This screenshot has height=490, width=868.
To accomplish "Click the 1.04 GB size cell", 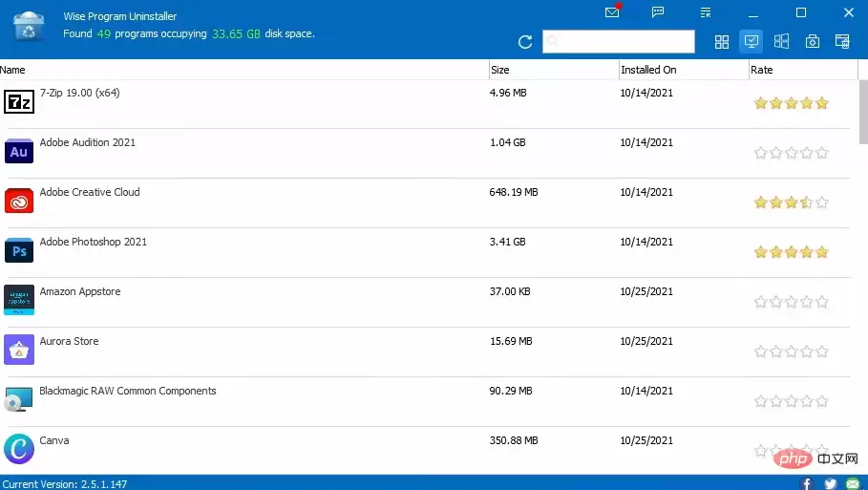I will coord(508,142).
